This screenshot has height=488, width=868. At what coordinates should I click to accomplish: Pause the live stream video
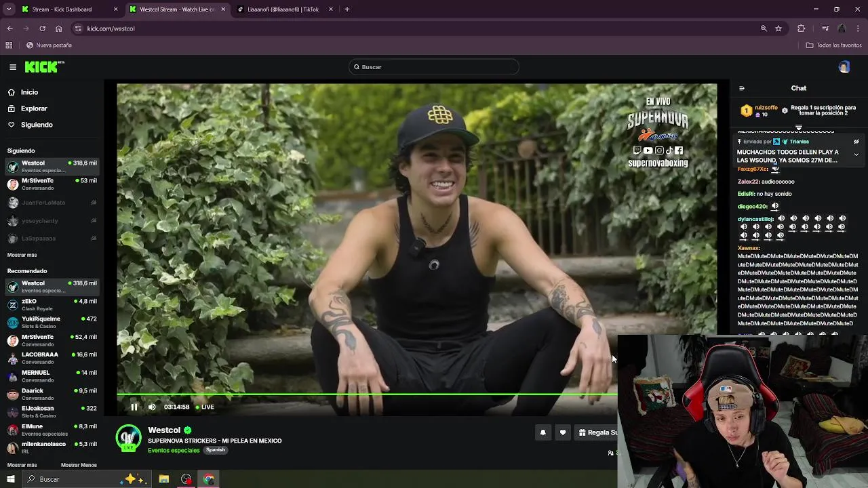click(134, 407)
